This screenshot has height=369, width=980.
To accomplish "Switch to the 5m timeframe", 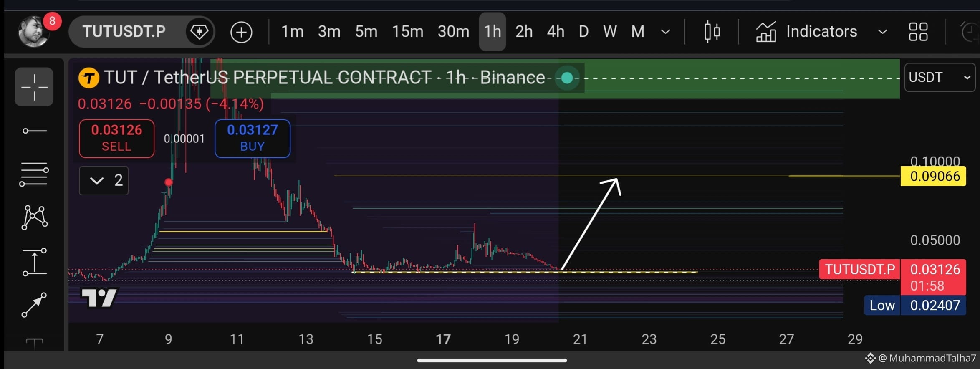I will [x=366, y=31].
